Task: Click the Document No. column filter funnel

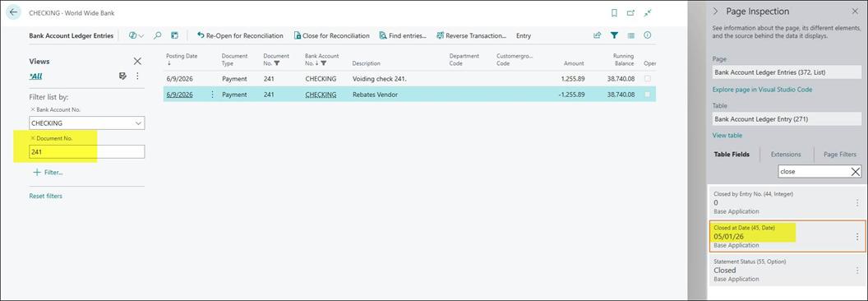Action: click(x=277, y=63)
